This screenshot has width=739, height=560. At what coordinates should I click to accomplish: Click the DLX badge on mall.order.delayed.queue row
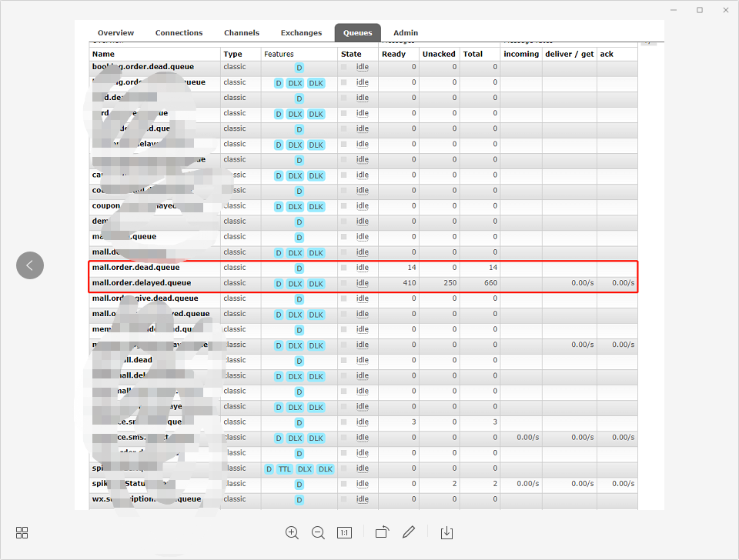[x=295, y=284]
